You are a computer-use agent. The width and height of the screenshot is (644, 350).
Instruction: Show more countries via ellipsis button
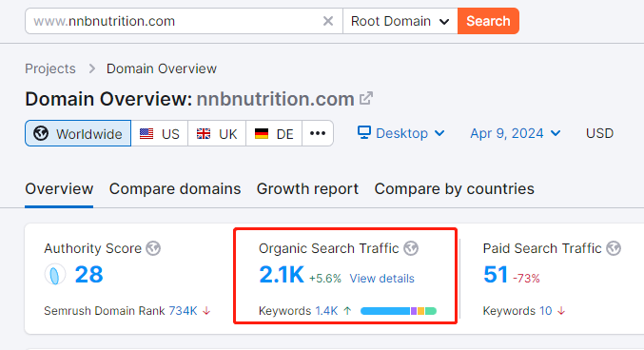318,133
